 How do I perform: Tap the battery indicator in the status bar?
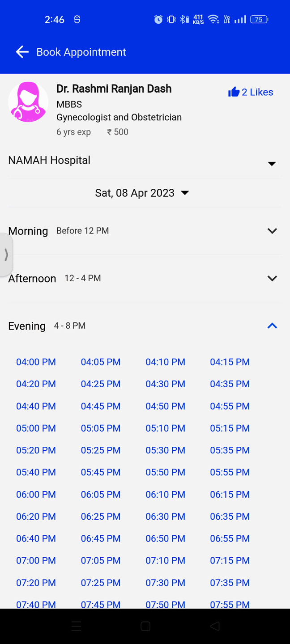[260, 19]
